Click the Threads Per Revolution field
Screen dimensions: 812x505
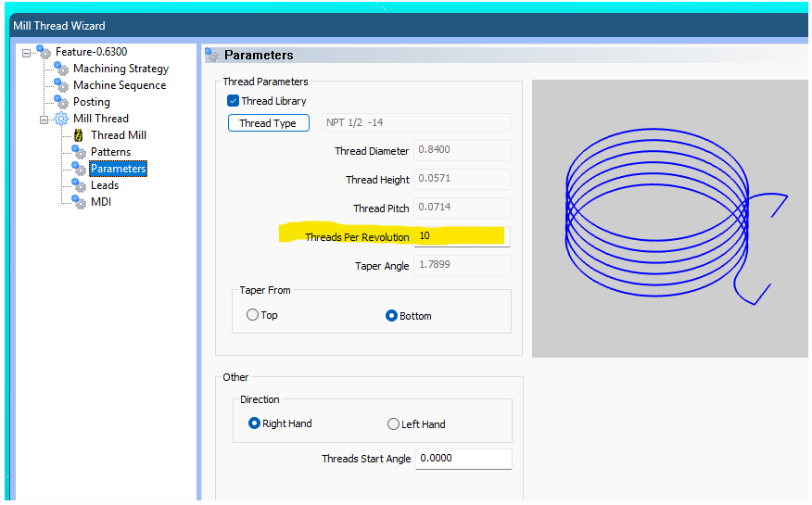461,236
